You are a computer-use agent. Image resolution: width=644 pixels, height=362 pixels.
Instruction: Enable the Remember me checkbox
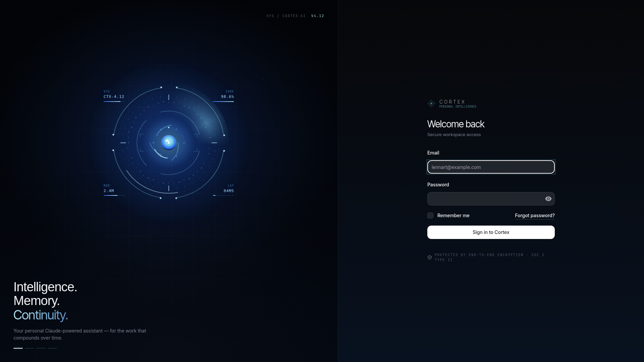pos(430,216)
